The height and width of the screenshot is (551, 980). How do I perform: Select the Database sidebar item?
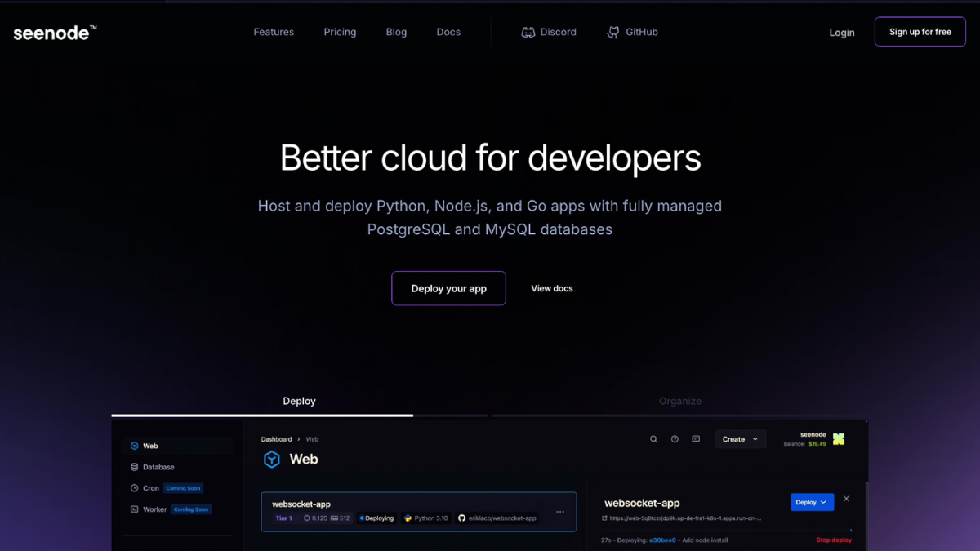point(158,467)
